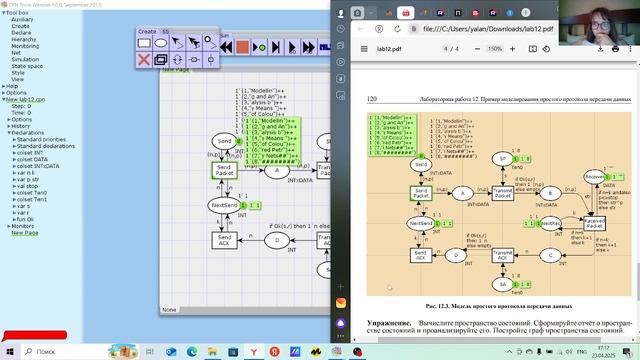Open the New Page entry in the tree
Viewport: 640px width, 360px height.
[25, 233]
